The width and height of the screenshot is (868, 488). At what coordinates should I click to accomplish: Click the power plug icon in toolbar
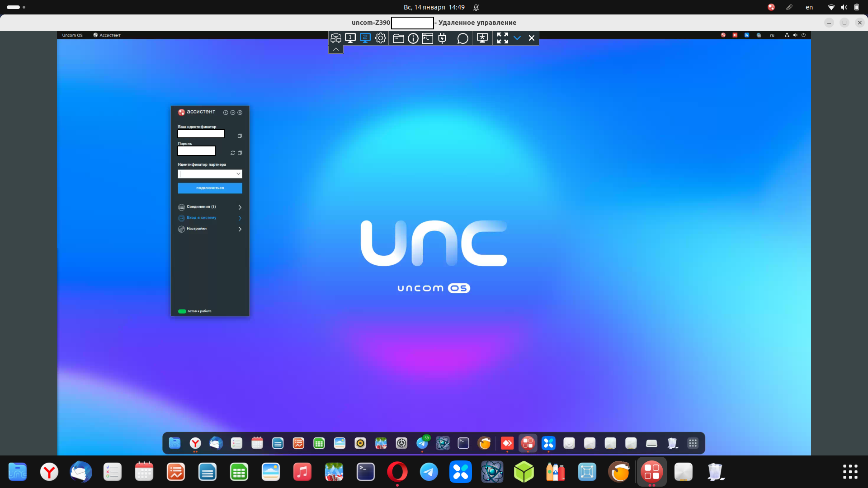tap(442, 38)
